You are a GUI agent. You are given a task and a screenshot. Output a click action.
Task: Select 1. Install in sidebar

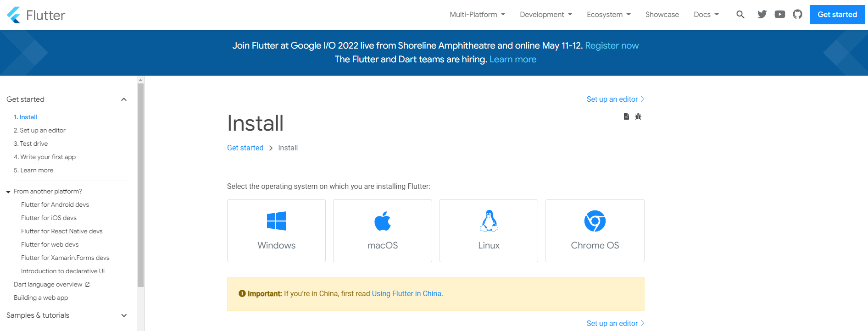click(x=25, y=117)
